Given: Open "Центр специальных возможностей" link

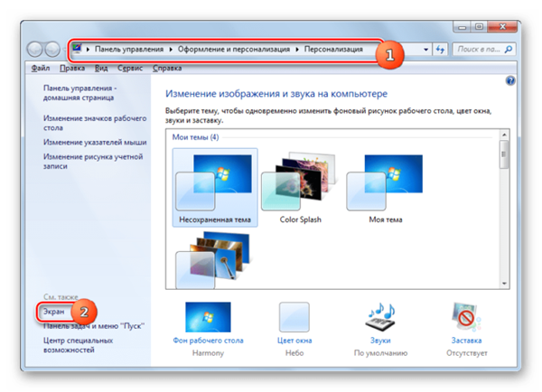Looking at the screenshot, I should pyautogui.click(x=78, y=345).
